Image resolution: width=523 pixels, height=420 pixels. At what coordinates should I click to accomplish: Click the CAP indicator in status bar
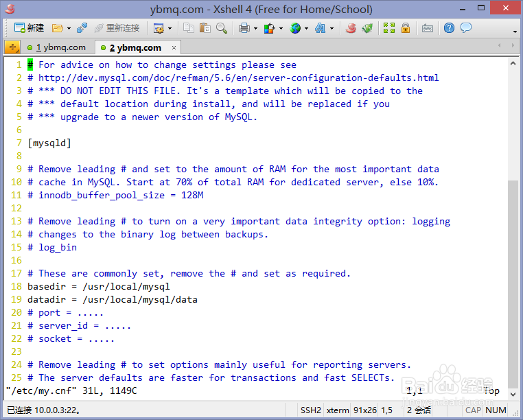coord(473,410)
